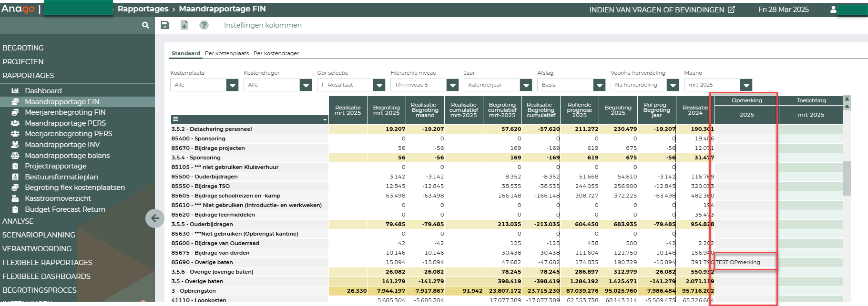Switch to Per kostendrager tab
The height and width of the screenshot is (306, 868).
[x=276, y=53]
